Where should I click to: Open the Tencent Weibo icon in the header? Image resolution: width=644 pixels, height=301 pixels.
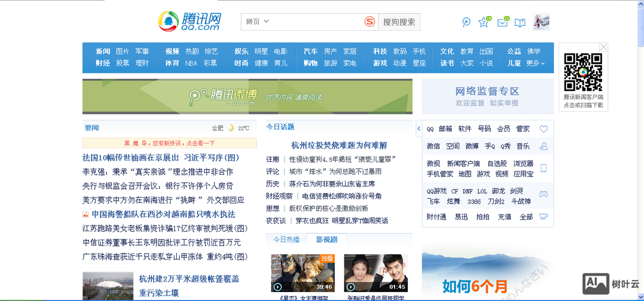pos(466,22)
